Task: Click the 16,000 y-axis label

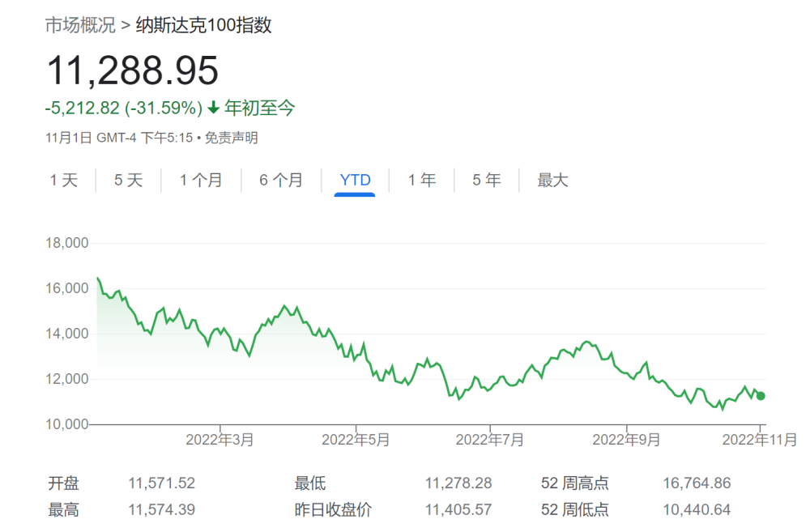Action: point(67,288)
